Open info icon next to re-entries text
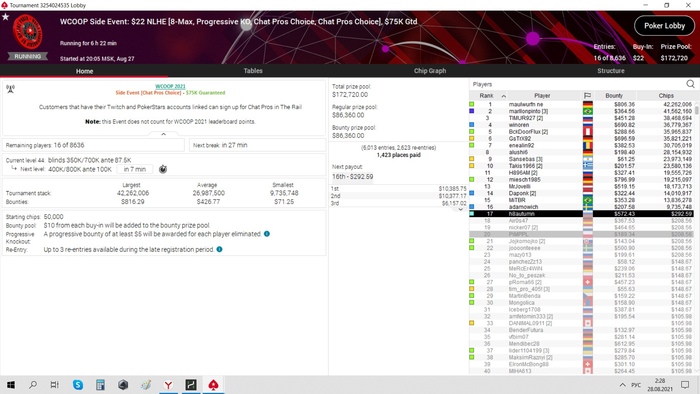Viewport: 700px width, 394px height. (219, 249)
